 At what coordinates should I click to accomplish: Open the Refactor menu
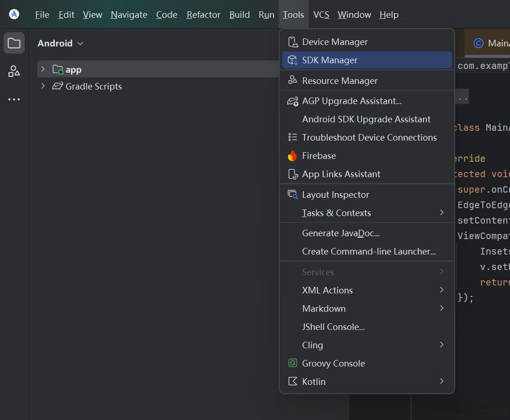203,15
